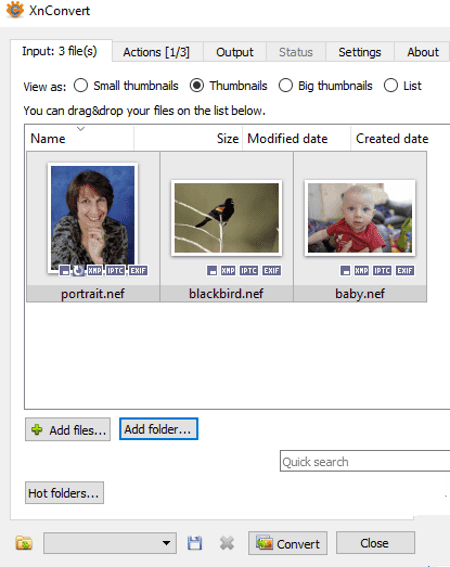Click the rotate icon on portrait.nef thumbnail
Image resolution: width=450 pixels, height=567 pixels.
(78, 270)
